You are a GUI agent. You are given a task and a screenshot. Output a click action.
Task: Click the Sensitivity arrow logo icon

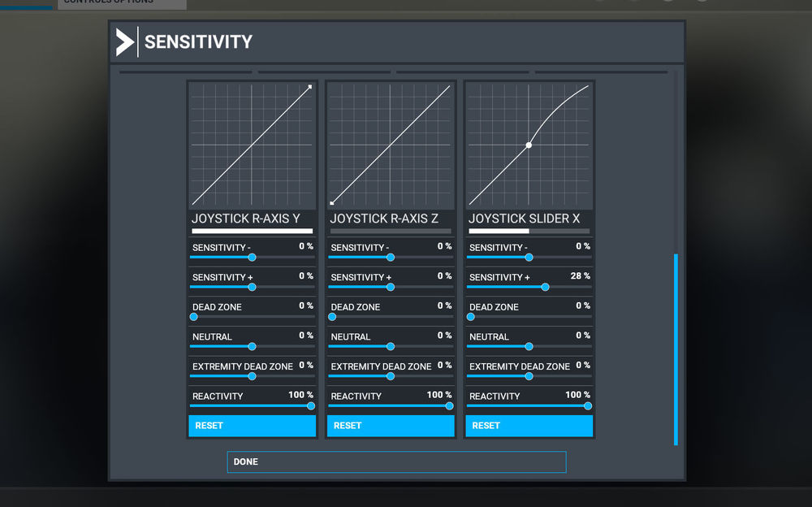point(125,41)
